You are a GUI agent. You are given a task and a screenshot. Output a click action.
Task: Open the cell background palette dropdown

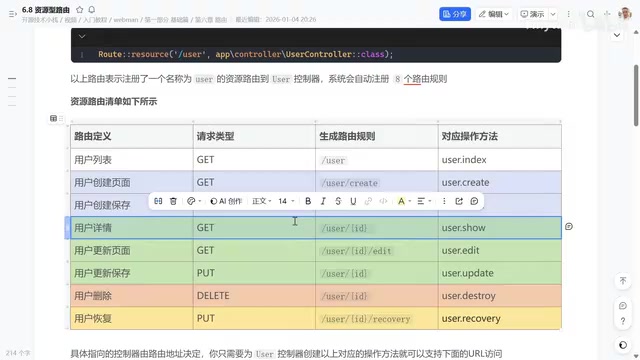tap(194, 201)
